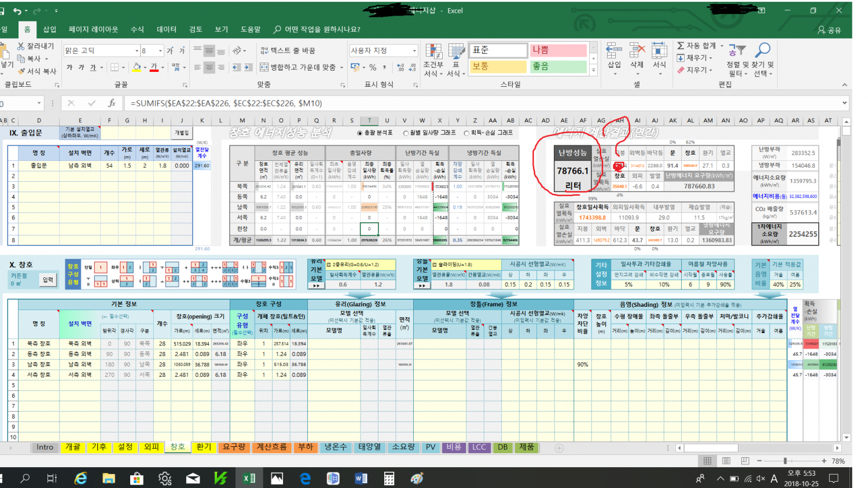Screen dimensions: 868x488
Task: Open Find & Select magnifier icon
Action: pos(763,51)
